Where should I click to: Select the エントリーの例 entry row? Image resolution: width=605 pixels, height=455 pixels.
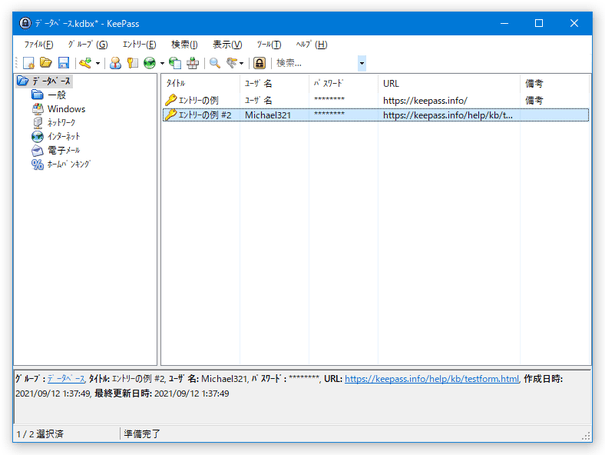[x=376, y=100]
